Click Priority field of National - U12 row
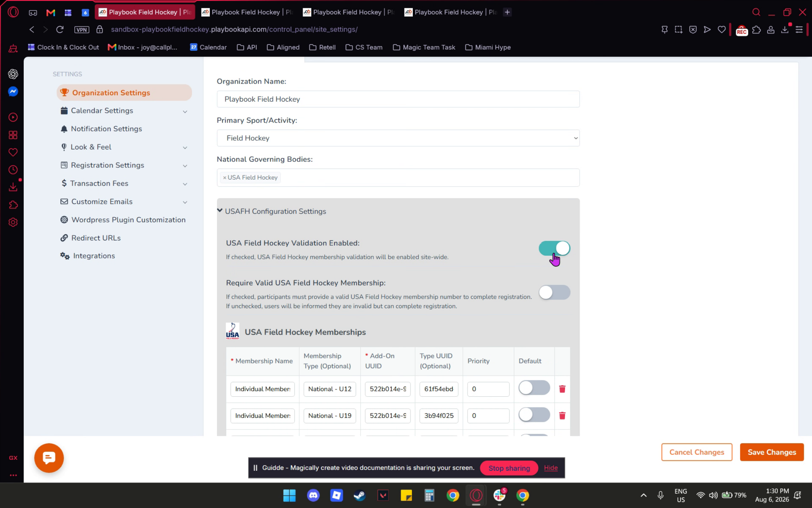The width and height of the screenshot is (812, 508). coord(488,389)
